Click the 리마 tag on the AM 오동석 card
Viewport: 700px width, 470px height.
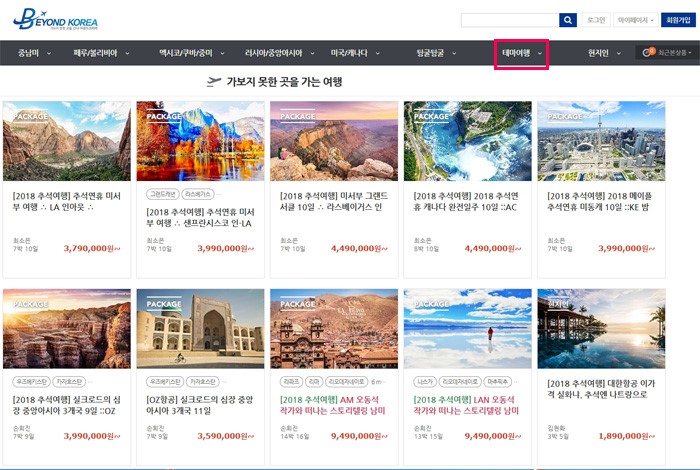point(314,382)
